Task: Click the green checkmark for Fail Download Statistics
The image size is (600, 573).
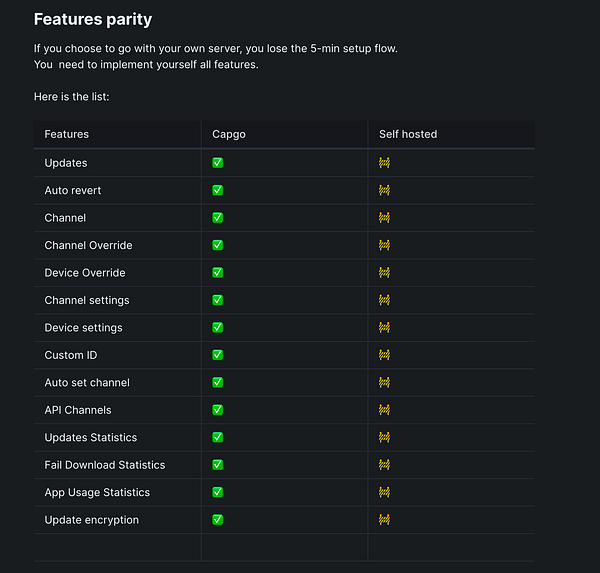Action: pyautogui.click(x=218, y=465)
